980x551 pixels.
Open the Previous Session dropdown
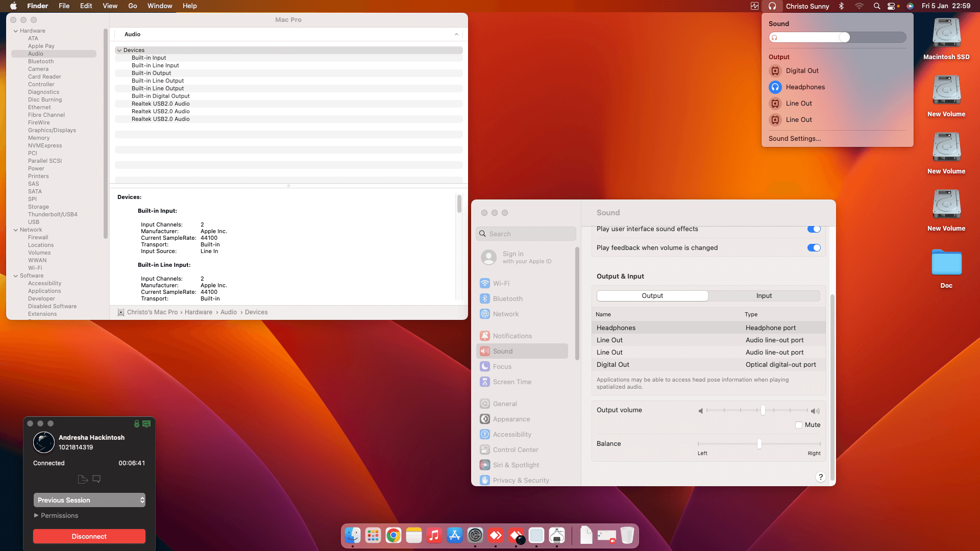(89, 500)
